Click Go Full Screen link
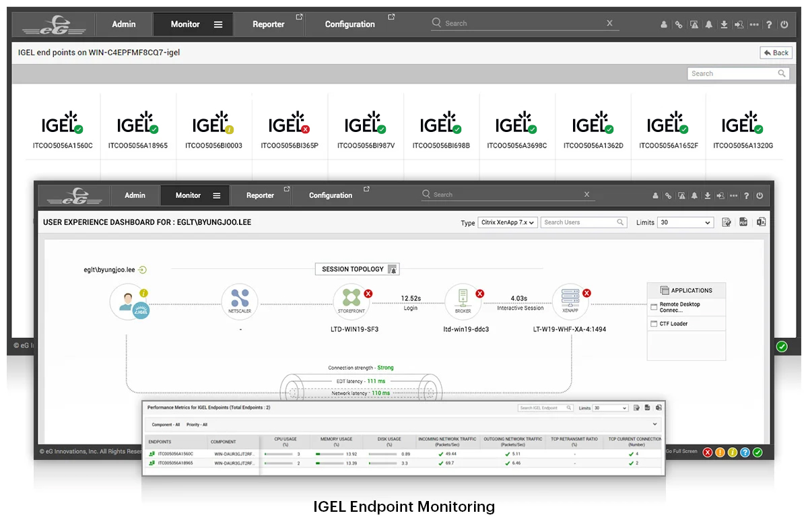808x532 pixels. (x=681, y=451)
